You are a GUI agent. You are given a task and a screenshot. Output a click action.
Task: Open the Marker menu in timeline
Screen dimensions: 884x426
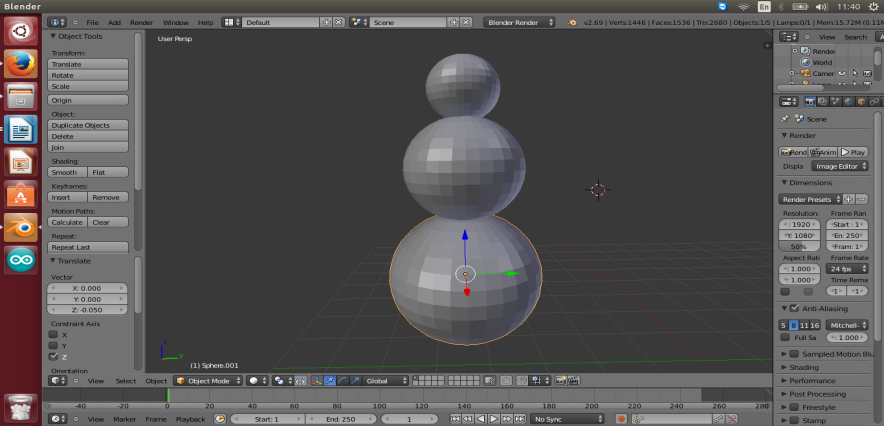pos(125,419)
